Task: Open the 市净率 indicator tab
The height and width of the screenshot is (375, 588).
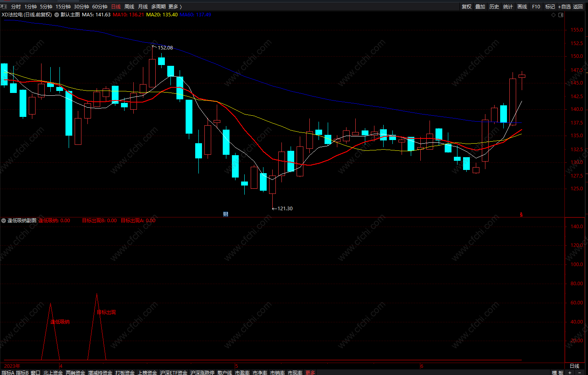Action: 260,373
